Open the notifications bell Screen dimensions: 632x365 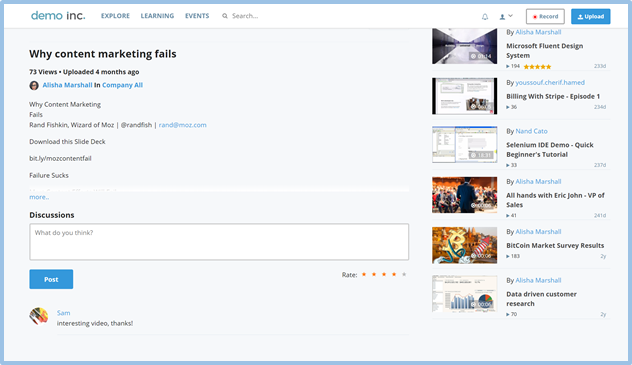click(x=485, y=17)
